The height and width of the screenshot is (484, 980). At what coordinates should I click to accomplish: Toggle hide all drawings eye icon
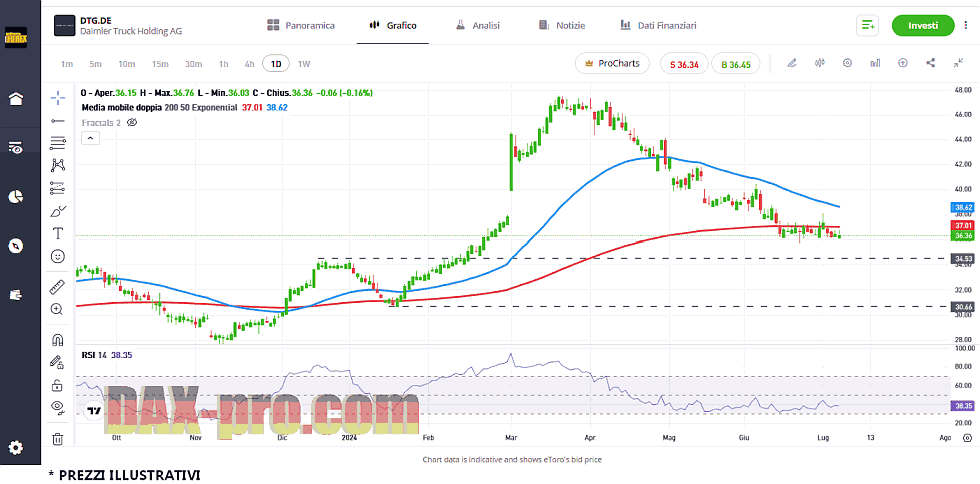point(58,408)
